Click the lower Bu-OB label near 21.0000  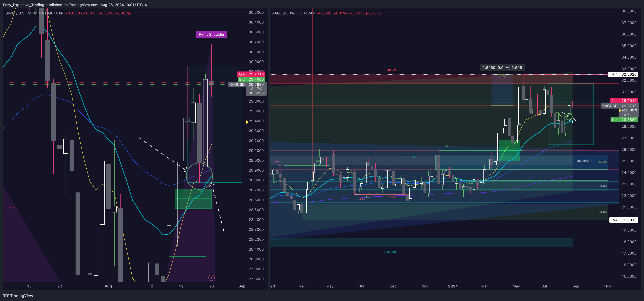pyautogui.click(x=602, y=212)
